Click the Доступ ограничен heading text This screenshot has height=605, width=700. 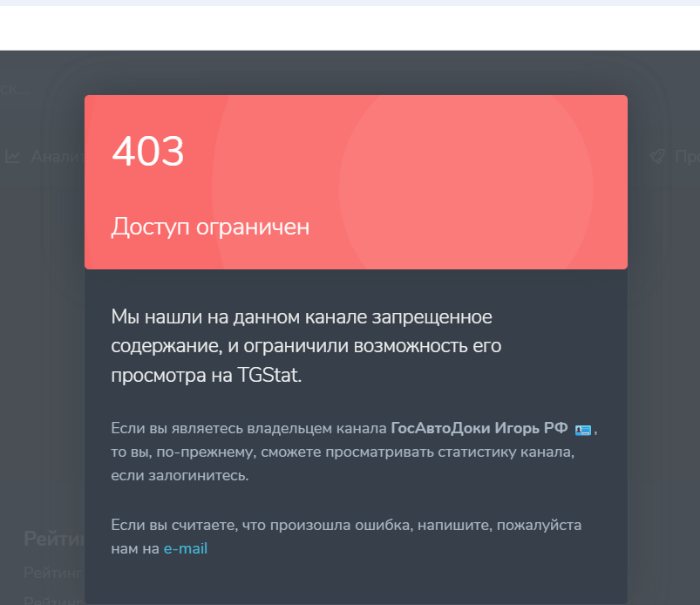point(210,228)
